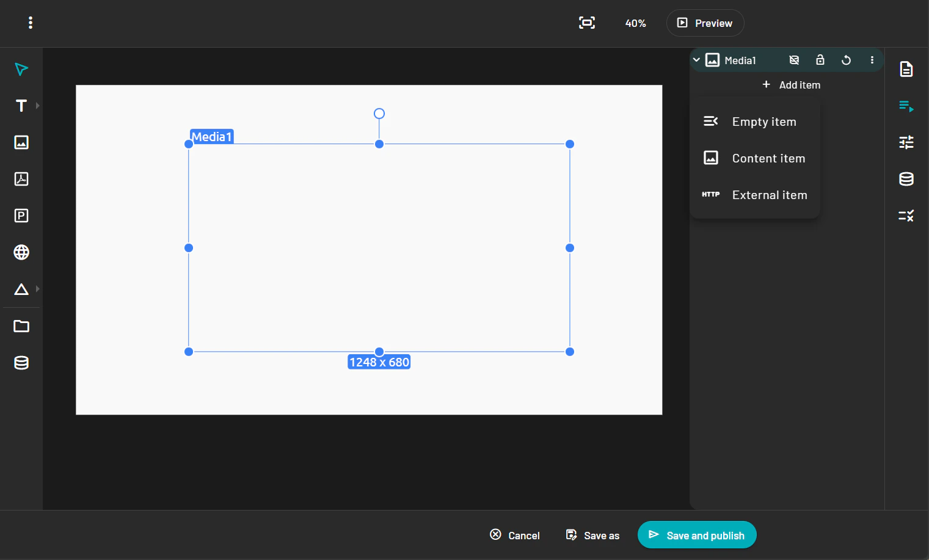Click the Media1 image type icon
Screen dimensions: 929x560
[x=712, y=60]
